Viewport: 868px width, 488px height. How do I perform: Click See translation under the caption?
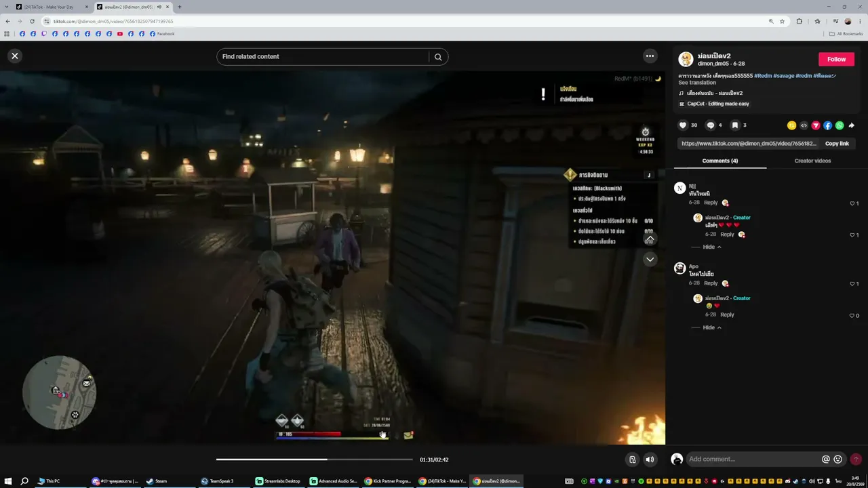[x=697, y=83]
